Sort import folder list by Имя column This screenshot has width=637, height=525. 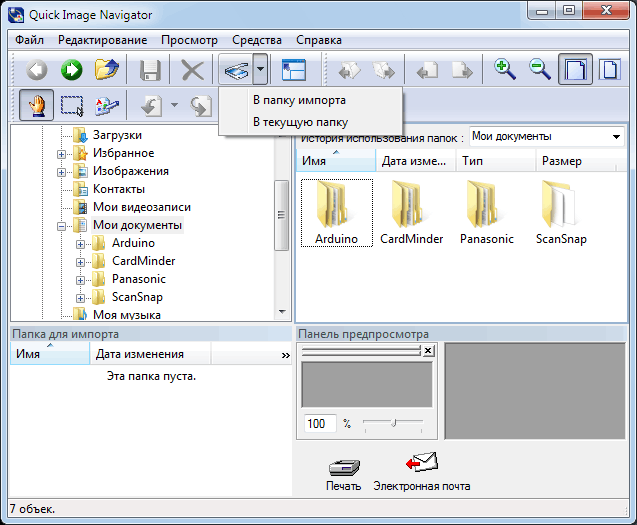pos(50,354)
